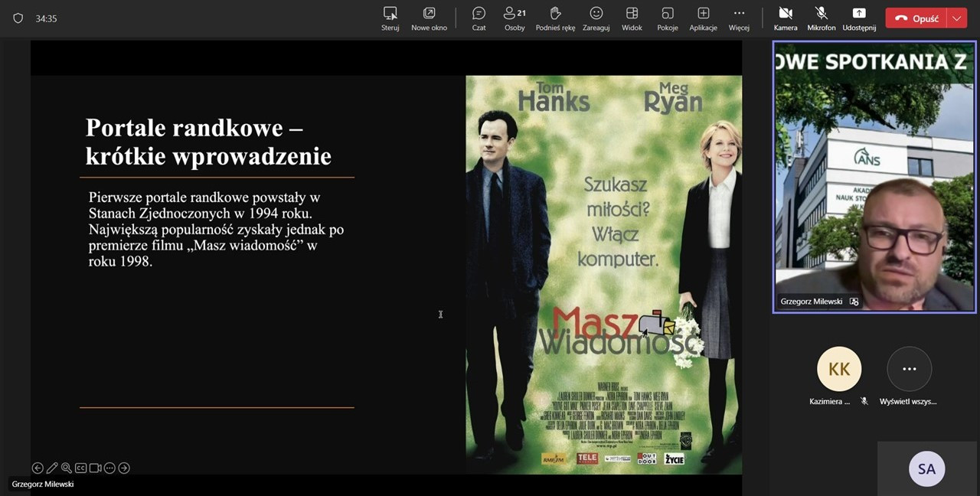The image size is (980, 496).
Task: Open Udostępnij share content tray
Action: [859, 18]
